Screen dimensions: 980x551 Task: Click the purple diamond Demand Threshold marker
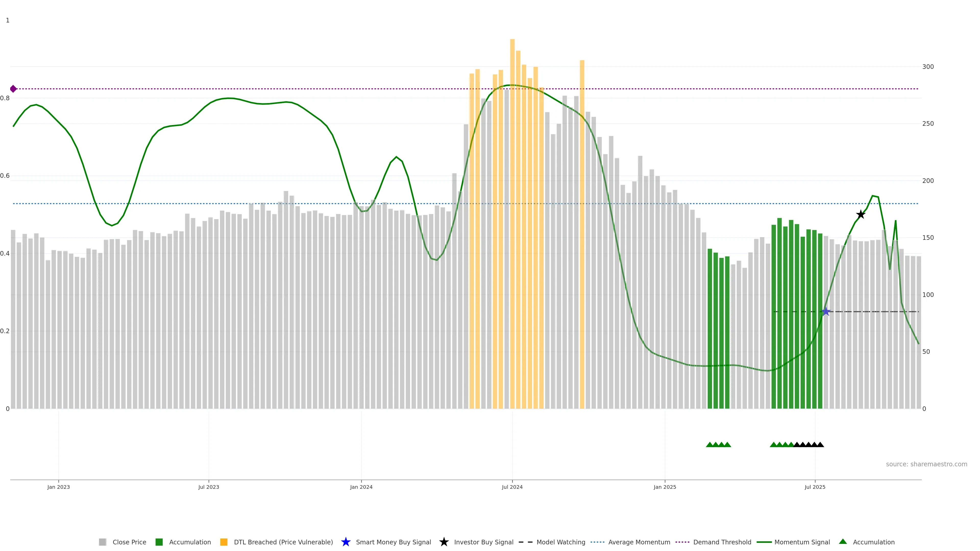coord(13,89)
